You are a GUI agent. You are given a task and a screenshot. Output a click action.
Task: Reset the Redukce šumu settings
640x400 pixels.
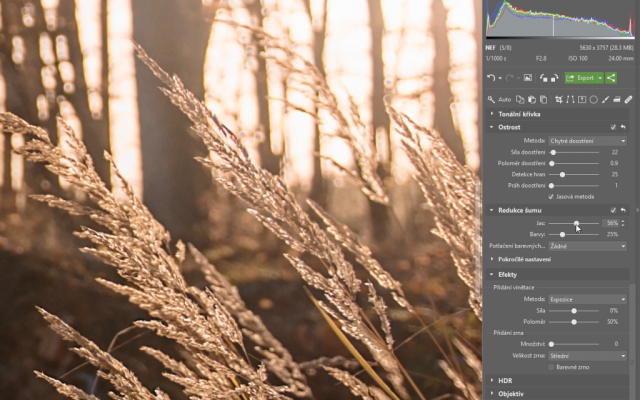623,210
